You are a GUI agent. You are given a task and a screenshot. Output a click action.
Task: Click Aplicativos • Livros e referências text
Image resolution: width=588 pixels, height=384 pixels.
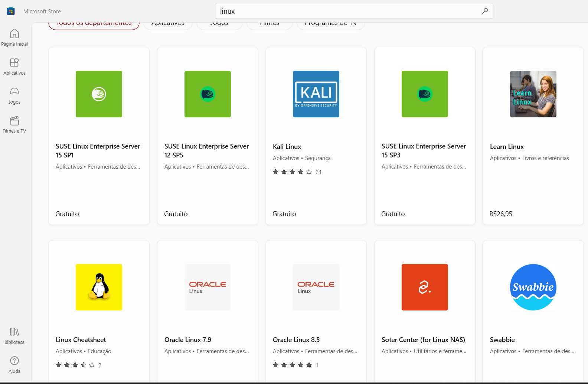529,158
